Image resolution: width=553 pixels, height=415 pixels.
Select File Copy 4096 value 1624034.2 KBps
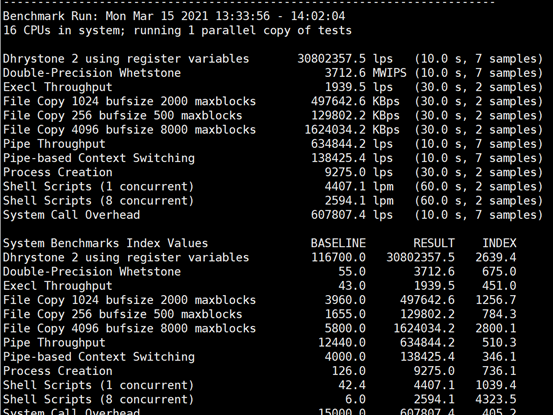pos(352,130)
